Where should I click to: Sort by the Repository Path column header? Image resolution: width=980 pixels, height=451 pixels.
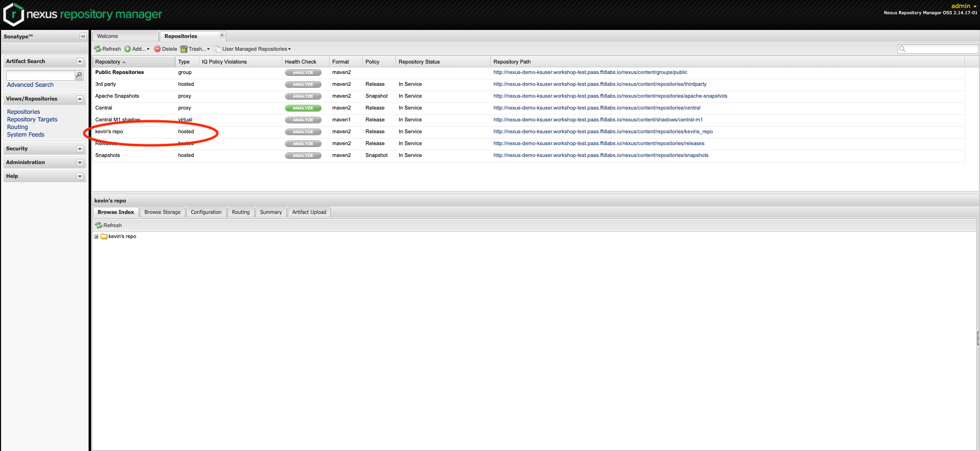[x=727, y=62]
